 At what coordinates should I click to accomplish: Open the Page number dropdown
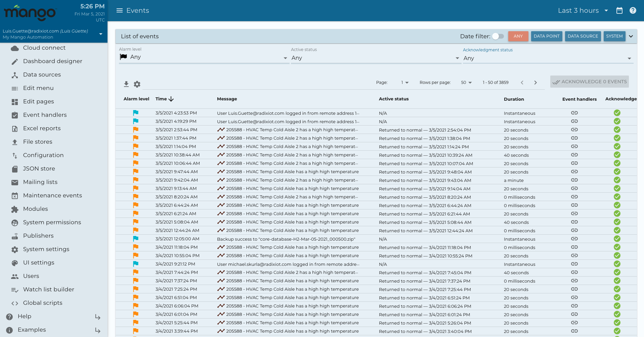click(404, 83)
